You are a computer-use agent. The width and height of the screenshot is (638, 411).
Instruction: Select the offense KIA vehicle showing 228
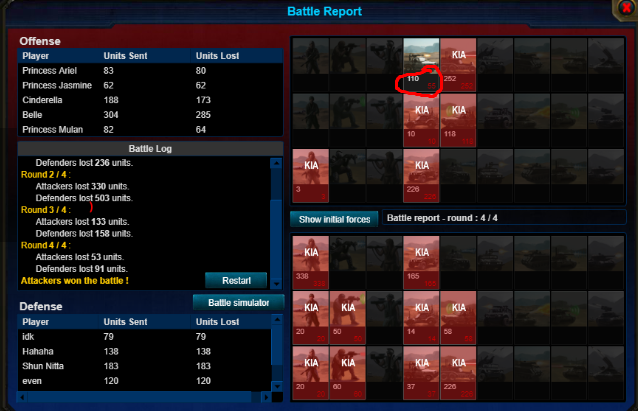pyautogui.click(x=421, y=176)
